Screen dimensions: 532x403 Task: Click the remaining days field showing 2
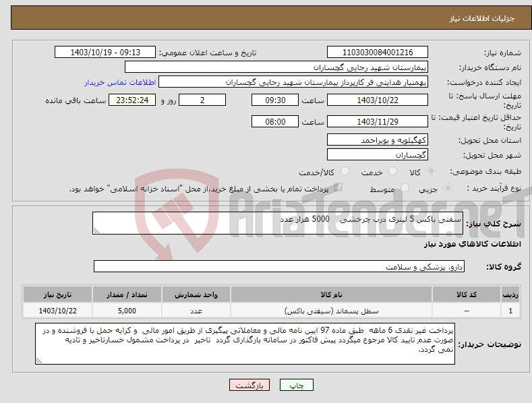click(202, 100)
